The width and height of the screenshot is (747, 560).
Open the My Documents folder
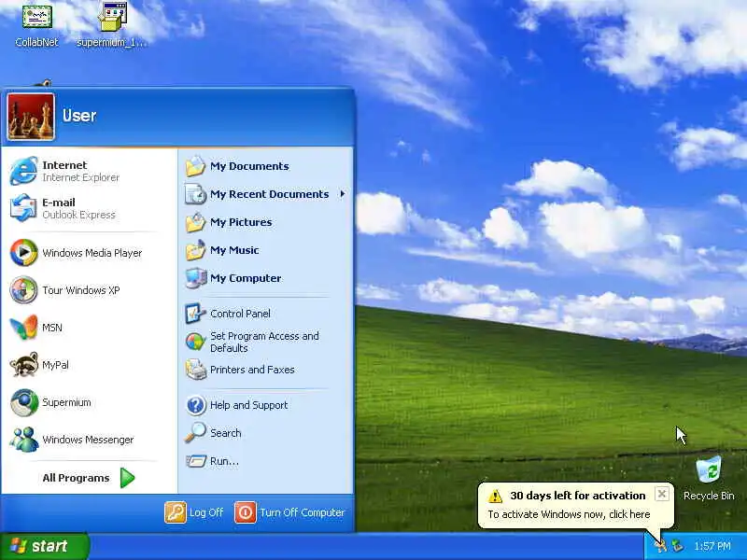(266, 166)
